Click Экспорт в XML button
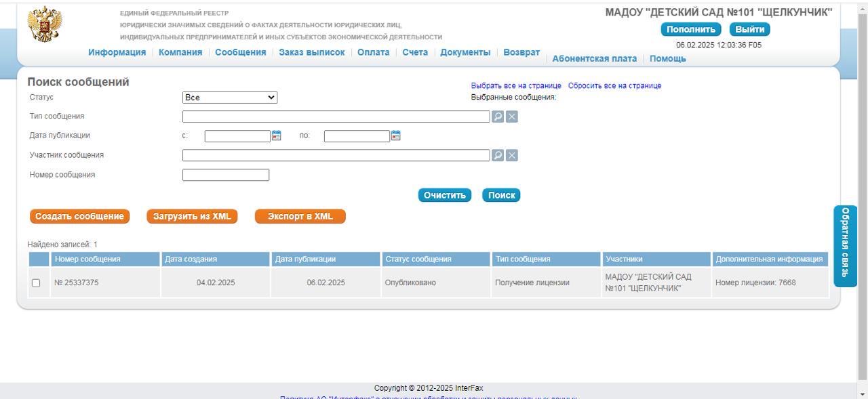The image size is (868, 399). click(x=300, y=216)
